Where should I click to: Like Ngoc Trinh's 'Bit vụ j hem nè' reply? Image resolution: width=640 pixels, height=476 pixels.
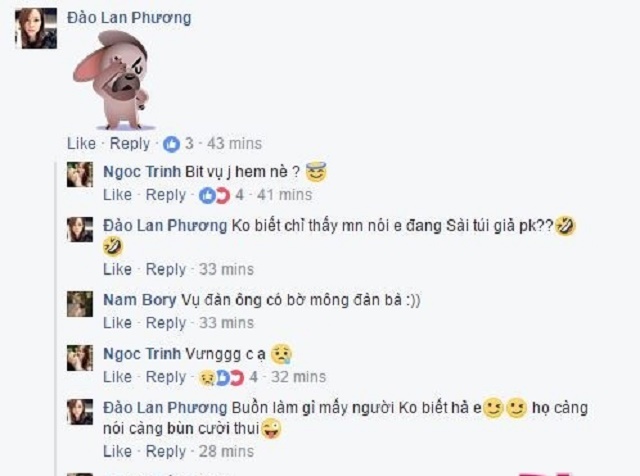coord(117,195)
